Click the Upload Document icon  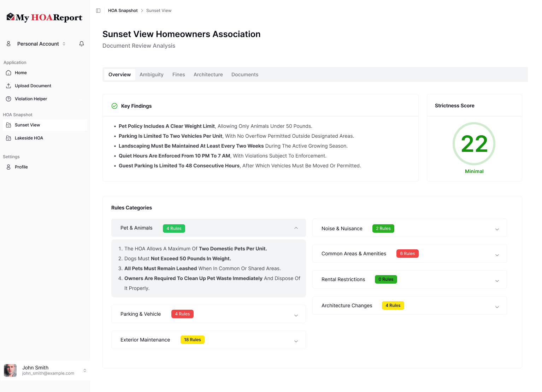8,86
